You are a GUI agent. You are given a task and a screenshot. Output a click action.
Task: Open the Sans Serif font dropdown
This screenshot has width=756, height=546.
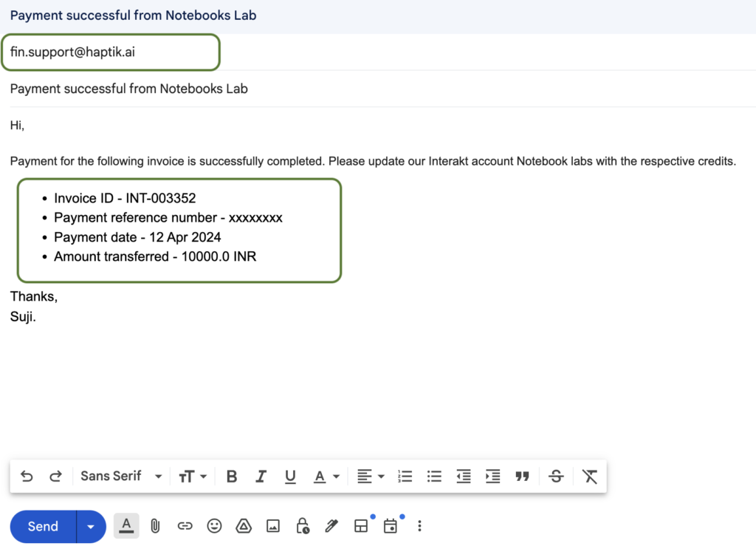click(121, 476)
